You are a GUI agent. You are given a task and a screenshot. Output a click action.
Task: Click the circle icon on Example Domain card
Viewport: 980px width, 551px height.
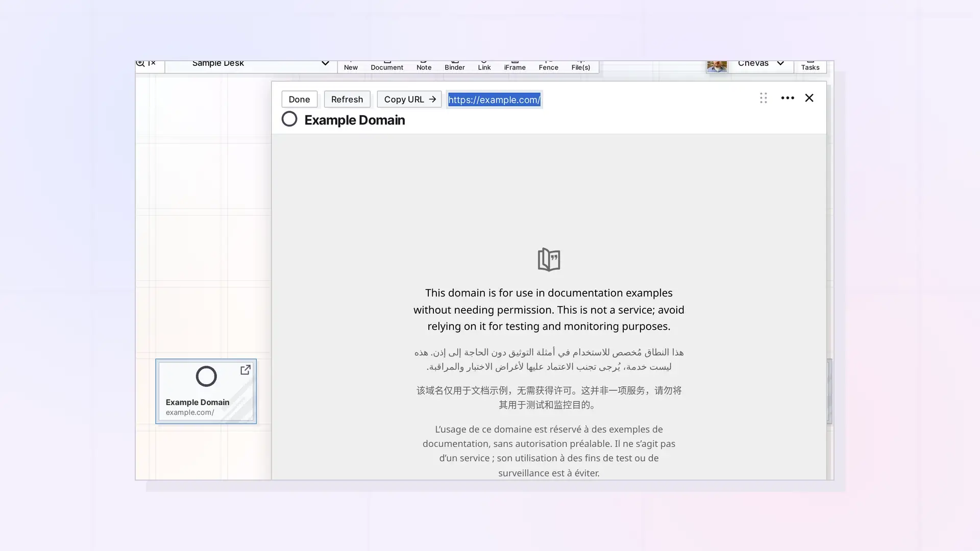tap(206, 377)
